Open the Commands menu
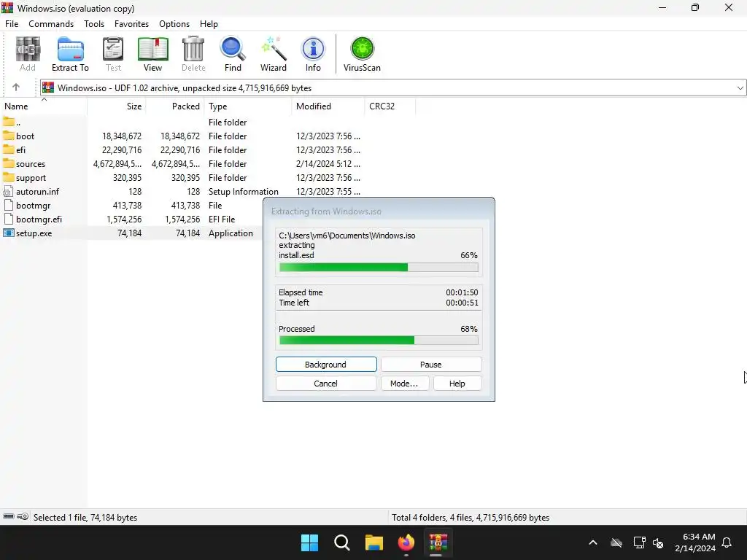The image size is (747, 560). [x=51, y=24]
